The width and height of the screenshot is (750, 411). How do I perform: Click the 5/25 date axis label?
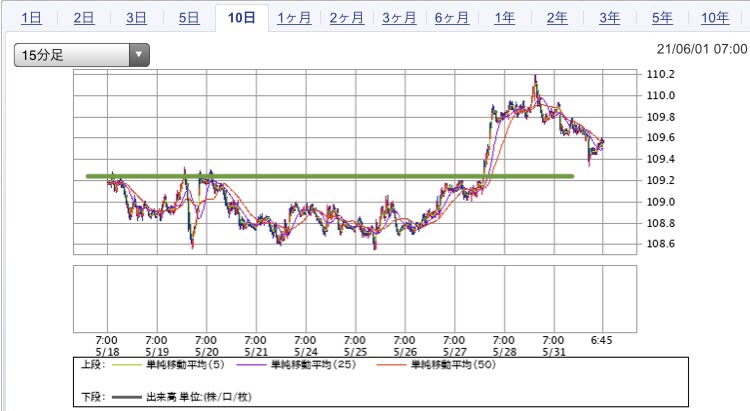click(355, 352)
